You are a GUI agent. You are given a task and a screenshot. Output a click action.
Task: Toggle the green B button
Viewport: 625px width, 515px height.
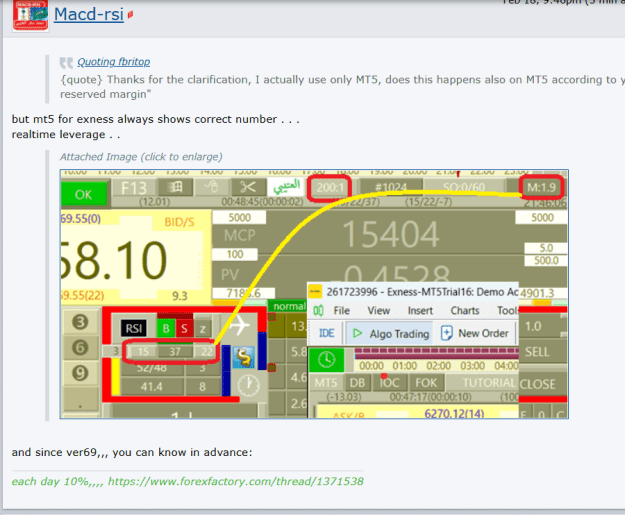coord(166,328)
